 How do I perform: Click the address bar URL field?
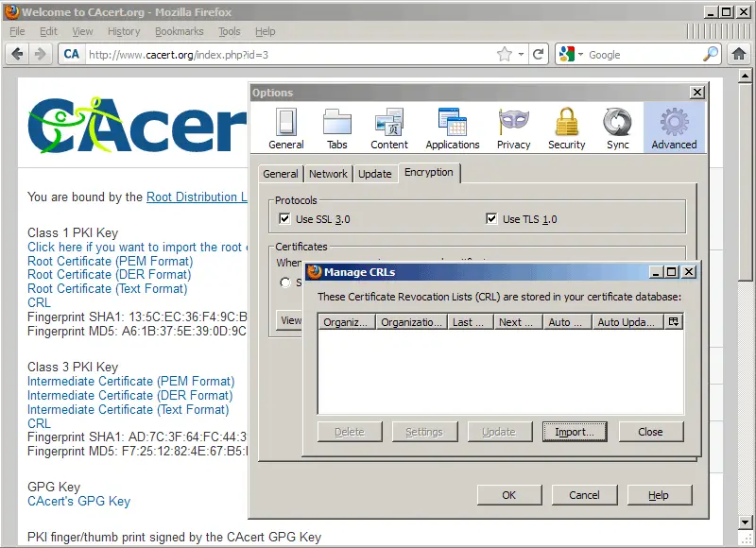coord(291,55)
